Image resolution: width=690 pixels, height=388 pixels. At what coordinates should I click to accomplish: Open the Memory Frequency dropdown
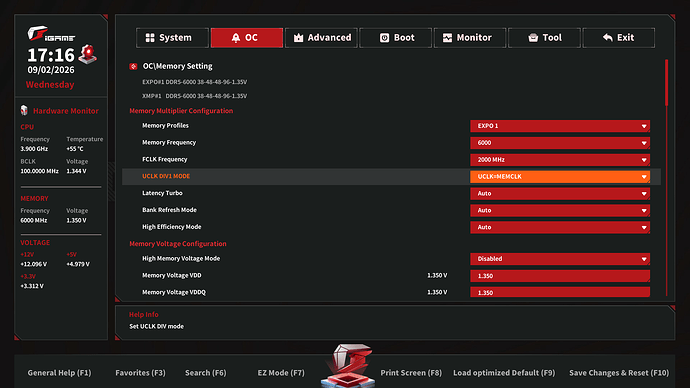(560, 143)
